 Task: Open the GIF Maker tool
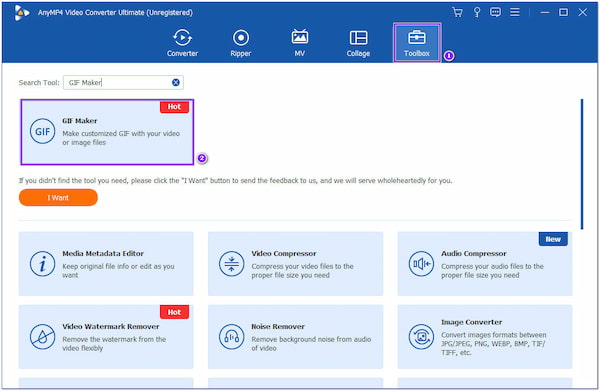(107, 132)
